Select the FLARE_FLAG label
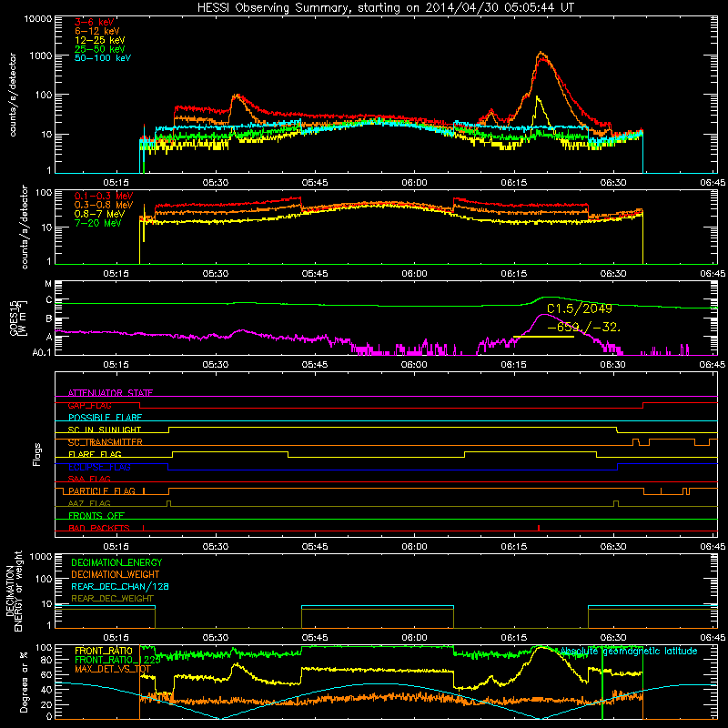728x728 pixels. click(x=95, y=454)
